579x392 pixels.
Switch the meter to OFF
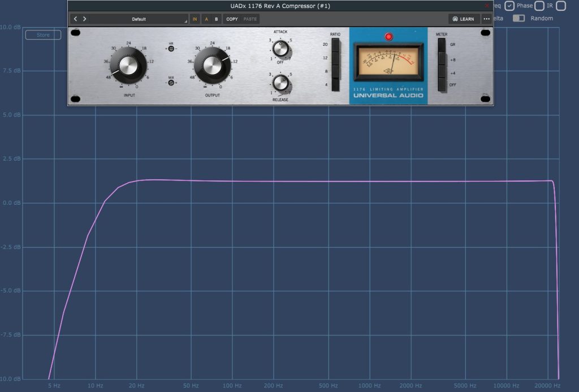(x=442, y=84)
